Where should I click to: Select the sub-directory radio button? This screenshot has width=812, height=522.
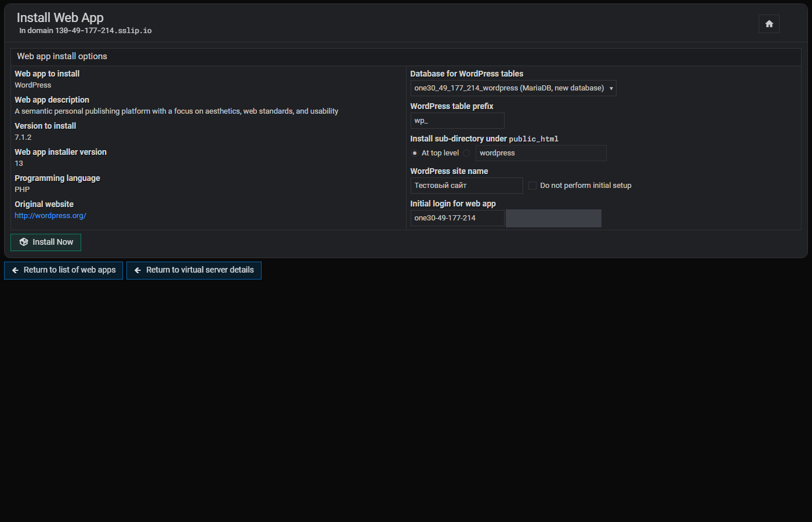point(466,153)
